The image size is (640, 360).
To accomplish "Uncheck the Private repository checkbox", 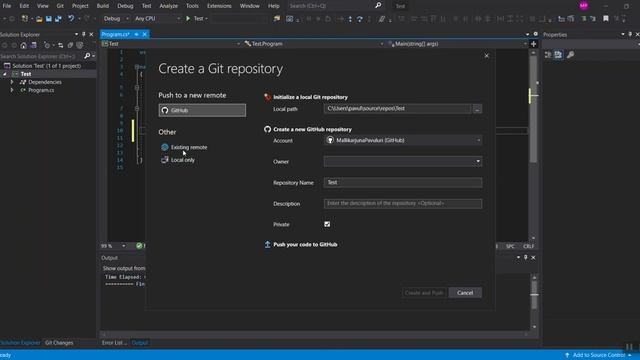I will (327, 224).
